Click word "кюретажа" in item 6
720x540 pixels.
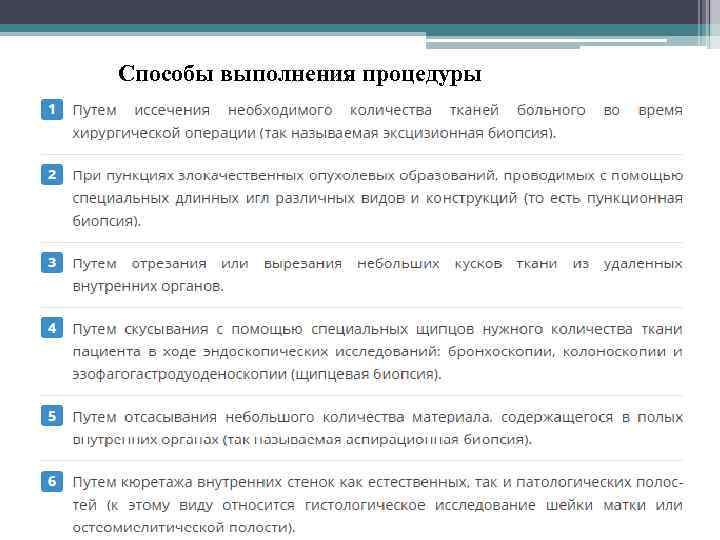pos(156,483)
